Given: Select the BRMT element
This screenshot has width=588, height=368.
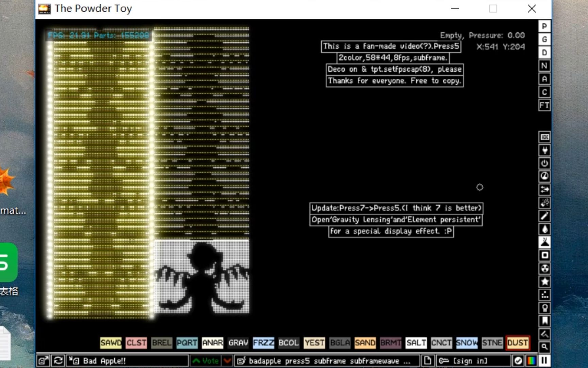Looking at the screenshot, I should point(391,342).
